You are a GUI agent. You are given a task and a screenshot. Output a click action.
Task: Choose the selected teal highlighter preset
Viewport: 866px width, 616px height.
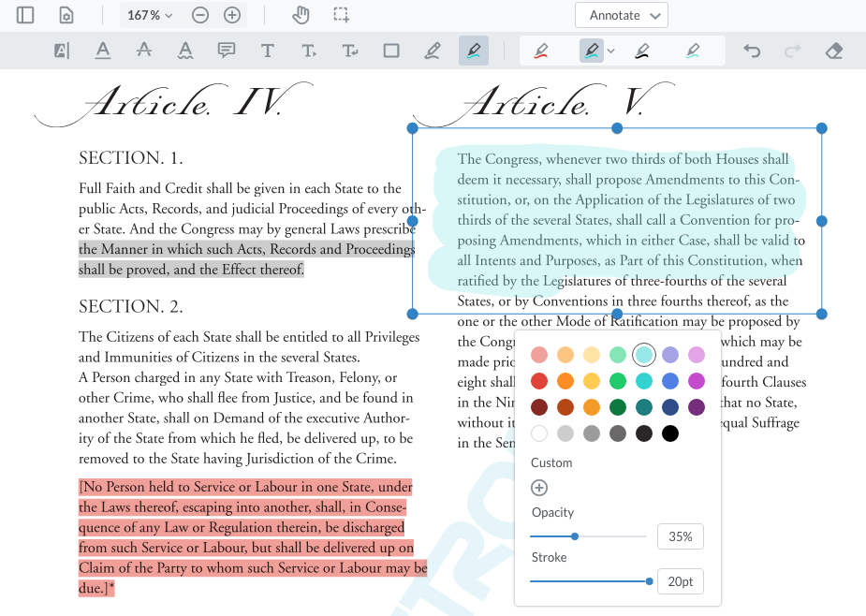coord(591,51)
